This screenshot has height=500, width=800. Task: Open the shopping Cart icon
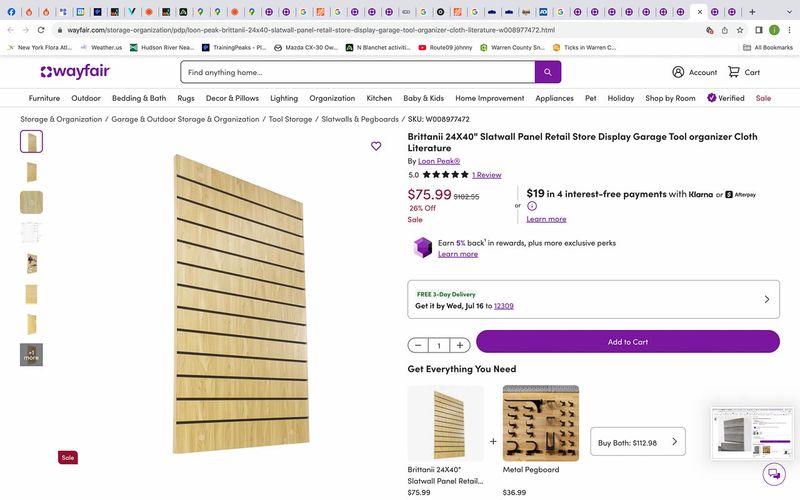743,72
